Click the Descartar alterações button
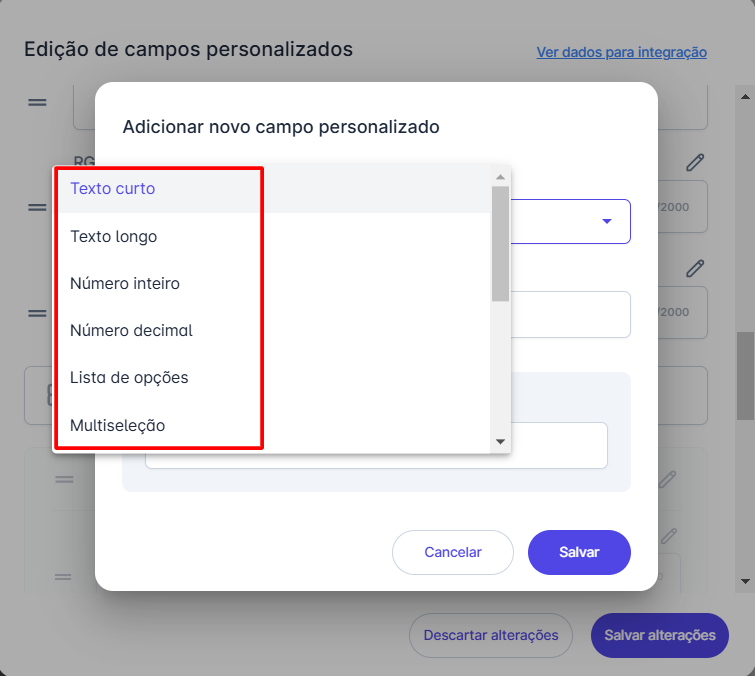 click(490, 635)
